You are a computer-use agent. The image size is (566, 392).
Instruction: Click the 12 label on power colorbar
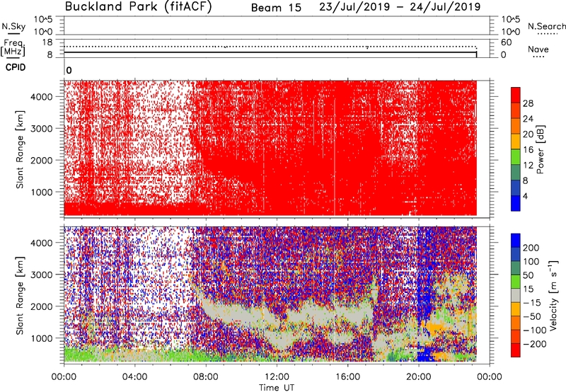point(528,166)
